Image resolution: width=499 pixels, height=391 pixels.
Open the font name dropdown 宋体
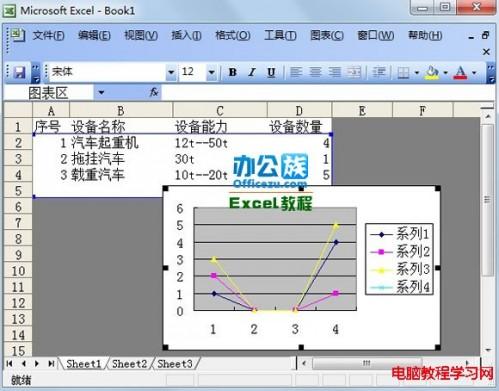171,72
